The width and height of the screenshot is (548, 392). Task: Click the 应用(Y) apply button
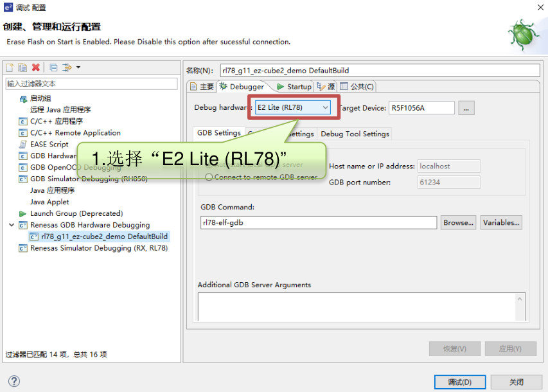(x=510, y=349)
